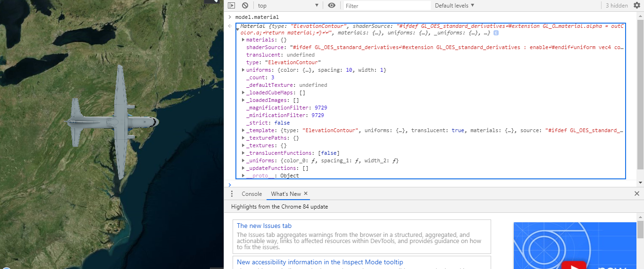The image size is (644, 269).
Task: Collapse the Material object root
Action: point(238,29)
